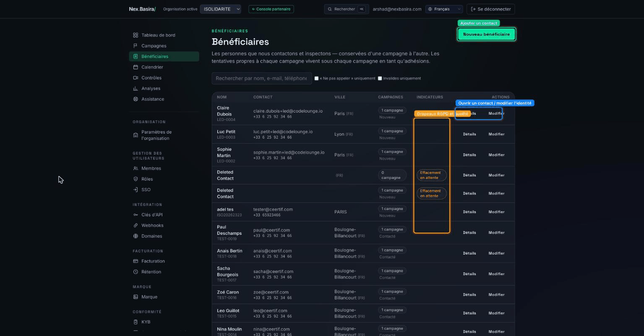Open the Rechercher command search box
The width and height of the screenshot is (644, 336).
[x=347, y=9]
